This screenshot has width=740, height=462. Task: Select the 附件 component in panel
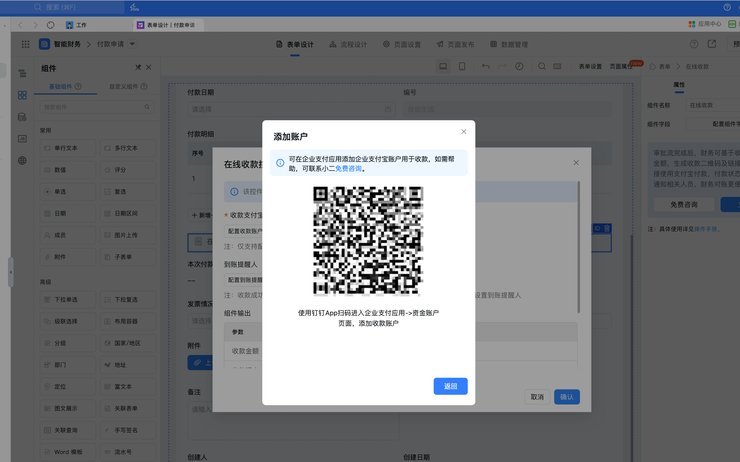point(67,257)
